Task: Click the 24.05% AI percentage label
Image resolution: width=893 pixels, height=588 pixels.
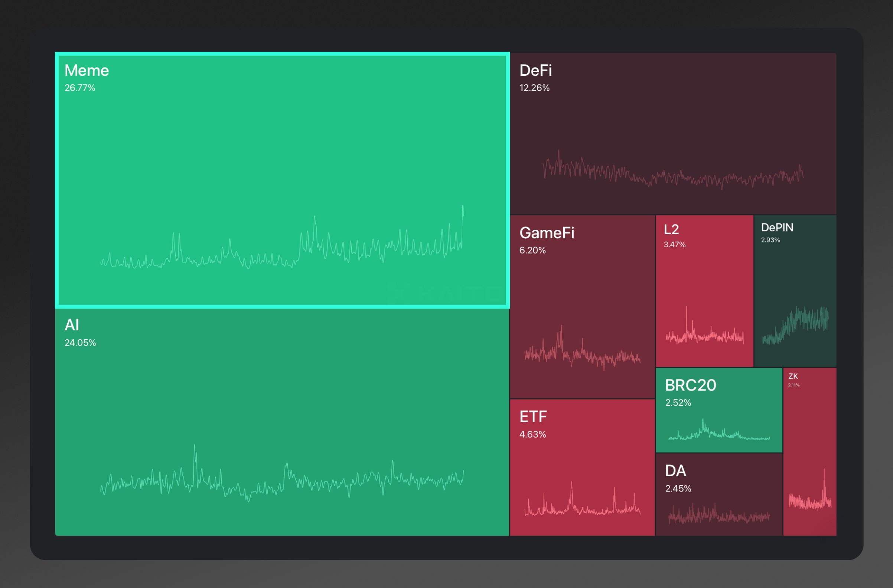Action: [x=80, y=343]
